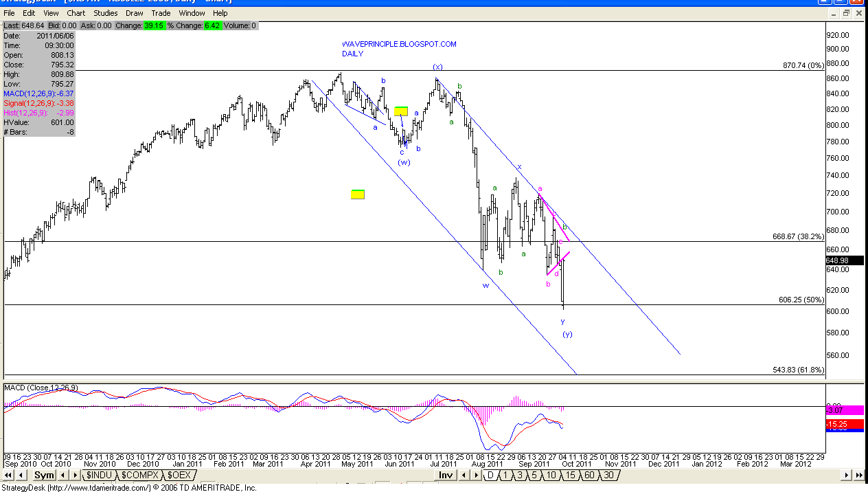Select the 15 minute interval tab
The width and height of the screenshot is (868, 492).
click(x=569, y=475)
